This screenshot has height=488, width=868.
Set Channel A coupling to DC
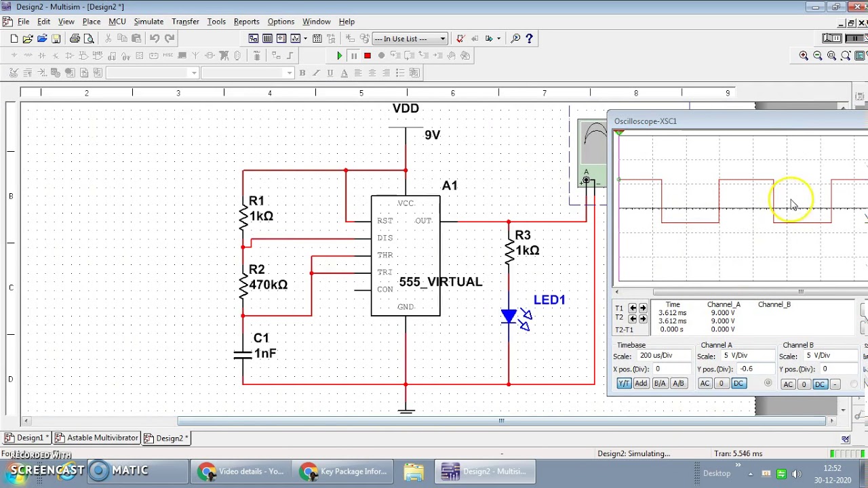[x=738, y=384]
